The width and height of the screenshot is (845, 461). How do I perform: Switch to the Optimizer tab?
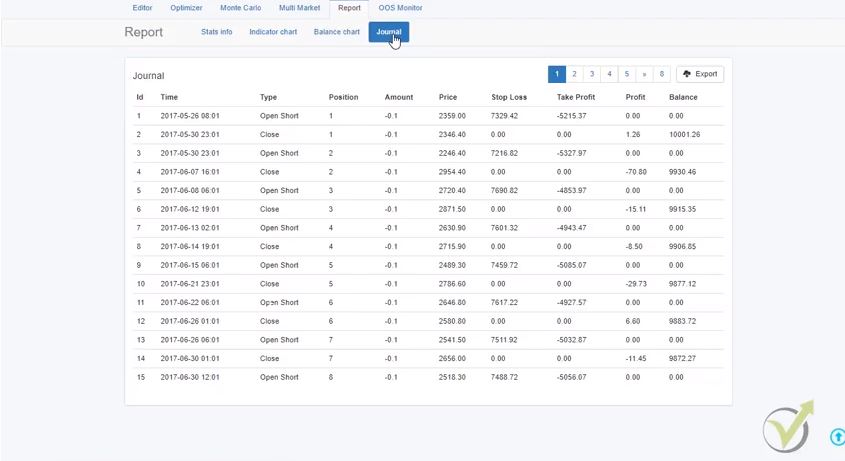point(186,8)
